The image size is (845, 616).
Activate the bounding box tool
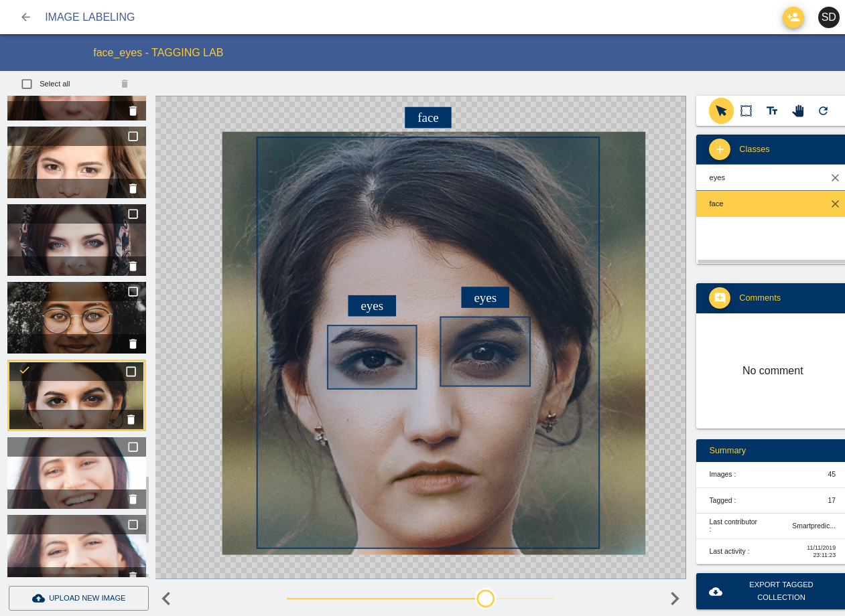tap(746, 110)
